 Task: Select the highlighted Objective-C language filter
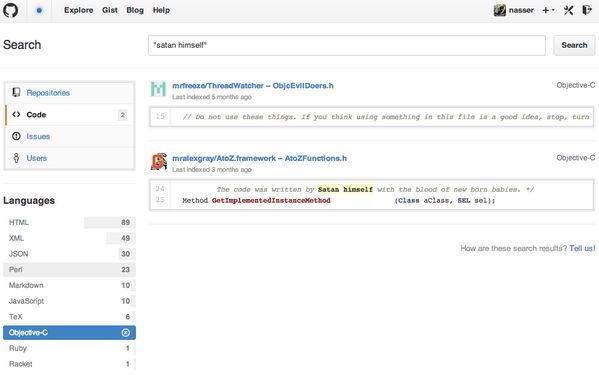[70, 333]
